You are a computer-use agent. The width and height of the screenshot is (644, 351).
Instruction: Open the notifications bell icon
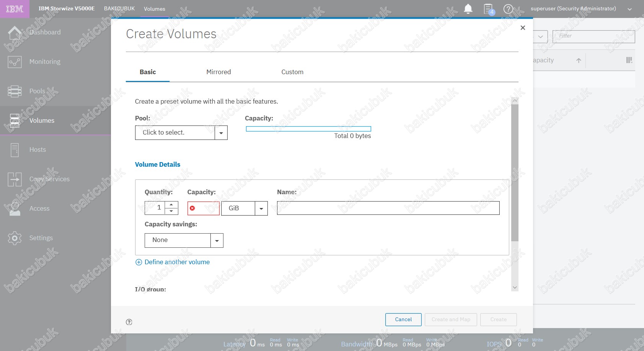[x=468, y=9]
